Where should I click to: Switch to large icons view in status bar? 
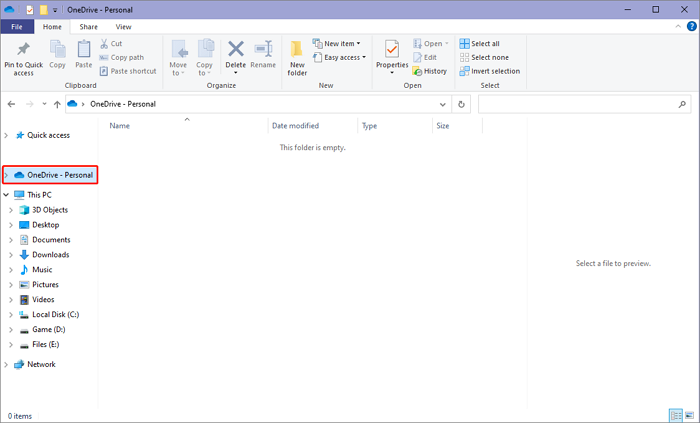point(687,415)
